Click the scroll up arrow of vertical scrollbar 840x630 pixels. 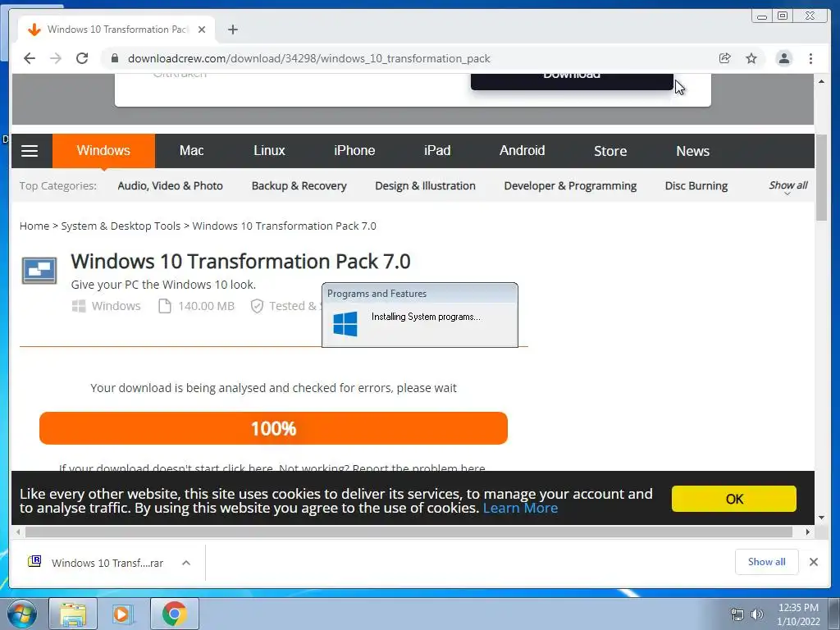pyautogui.click(x=821, y=81)
